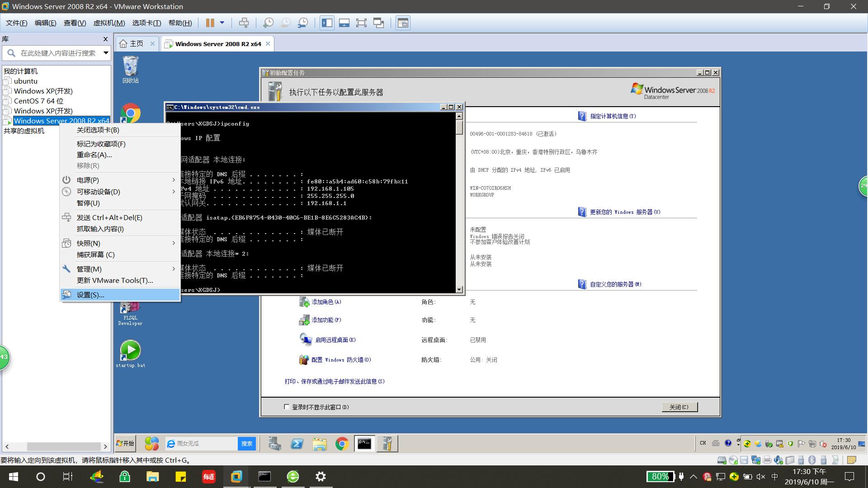The width and height of the screenshot is (868, 488).
Task: Open 指定计算机信息(Y) help icon
Action: click(x=582, y=116)
